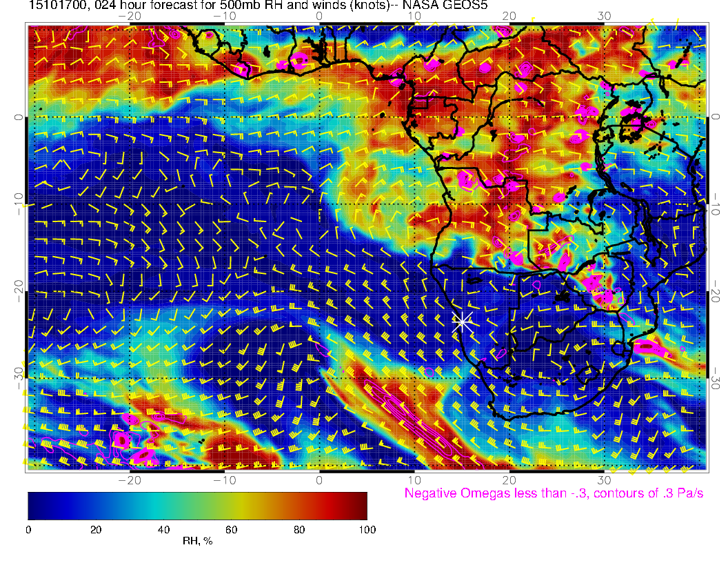
Task: Click the '80' tick label under the colorbar
Action: point(299,530)
